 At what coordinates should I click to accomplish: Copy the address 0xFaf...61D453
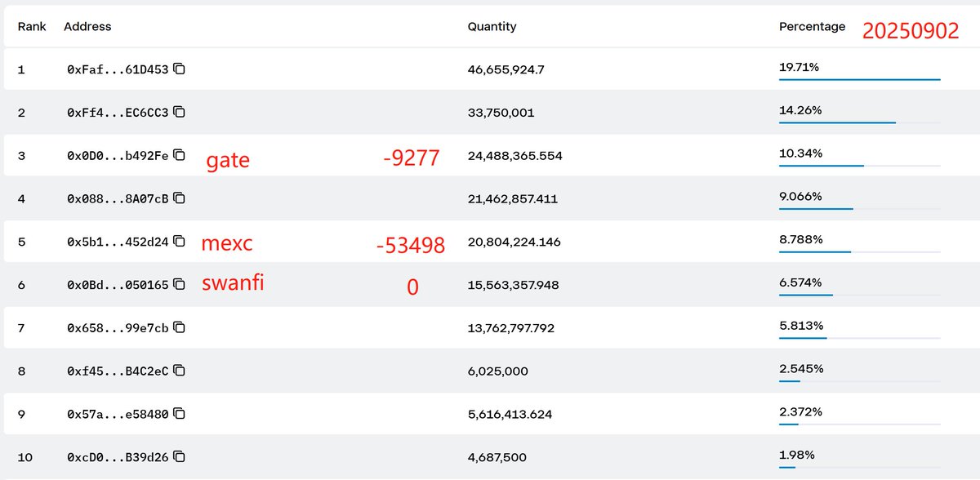coord(180,69)
